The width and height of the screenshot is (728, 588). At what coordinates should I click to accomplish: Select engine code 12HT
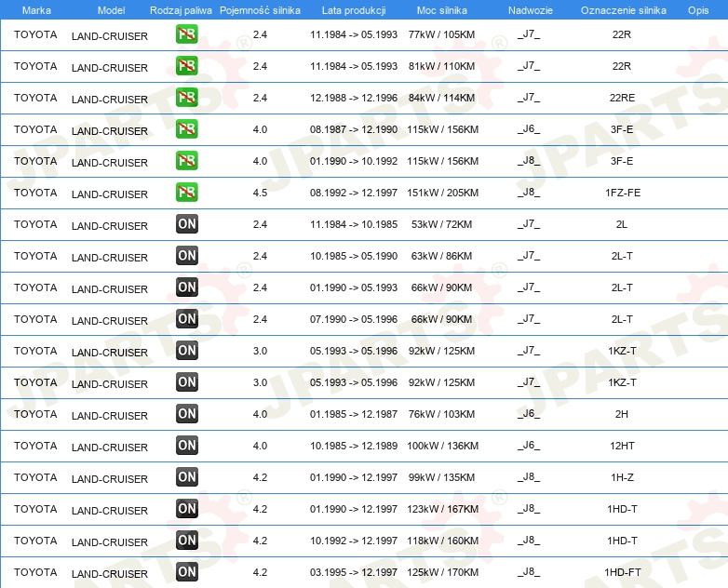point(622,446)
